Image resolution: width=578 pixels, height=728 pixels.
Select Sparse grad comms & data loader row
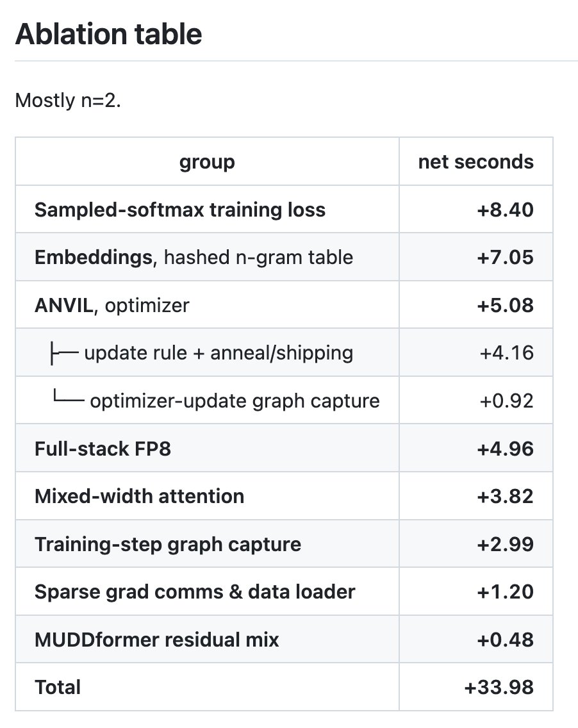tap(284, 592)
